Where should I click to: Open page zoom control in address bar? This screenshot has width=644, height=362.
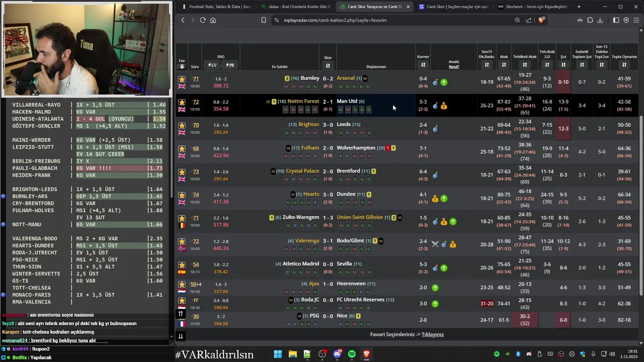517,20
